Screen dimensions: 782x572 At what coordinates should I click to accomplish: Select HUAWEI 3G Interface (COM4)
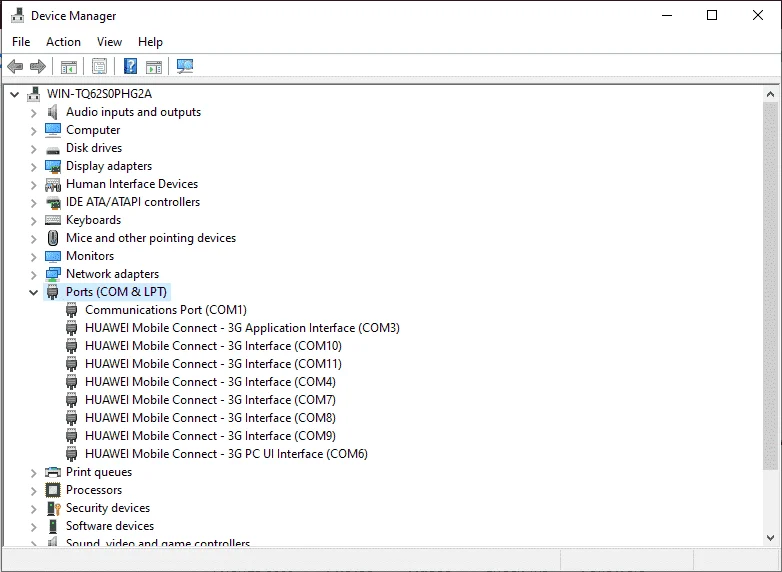point(210,381)
